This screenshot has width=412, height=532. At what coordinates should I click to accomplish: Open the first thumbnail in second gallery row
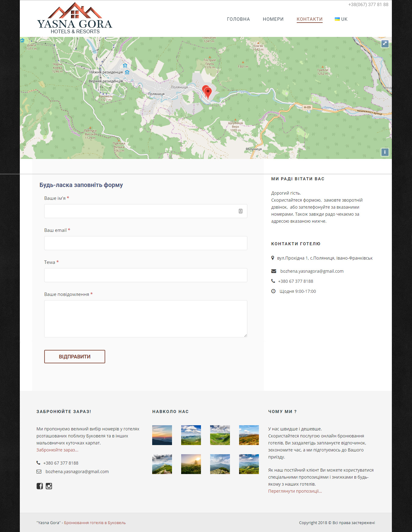pos(162,464)
